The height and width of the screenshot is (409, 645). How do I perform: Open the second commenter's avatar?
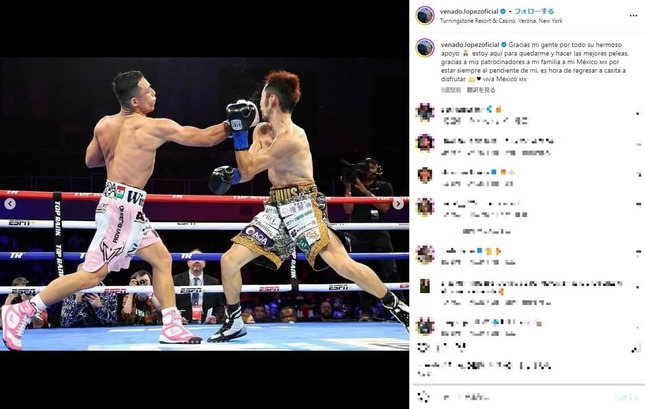(425, 143)
